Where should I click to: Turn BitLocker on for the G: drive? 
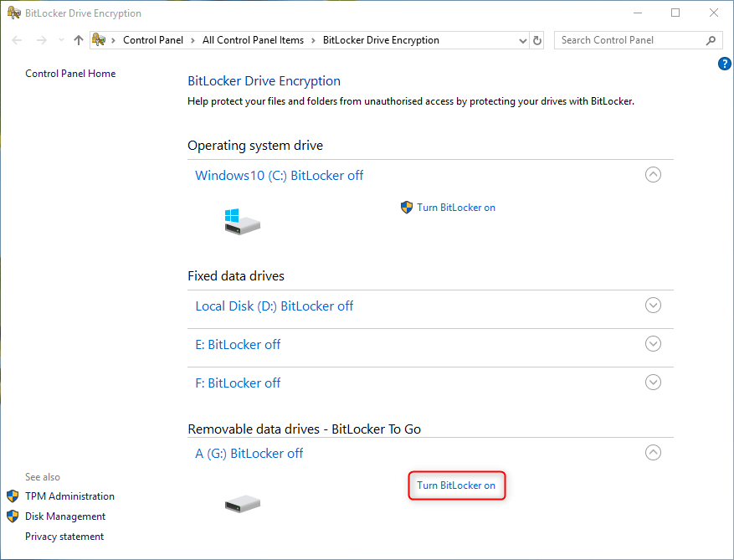coord(456,486)
